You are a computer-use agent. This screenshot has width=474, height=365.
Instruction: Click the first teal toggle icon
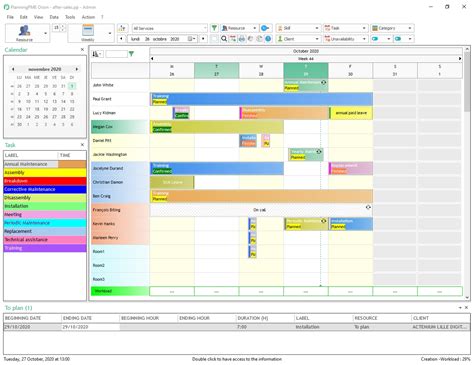(375, 39)
